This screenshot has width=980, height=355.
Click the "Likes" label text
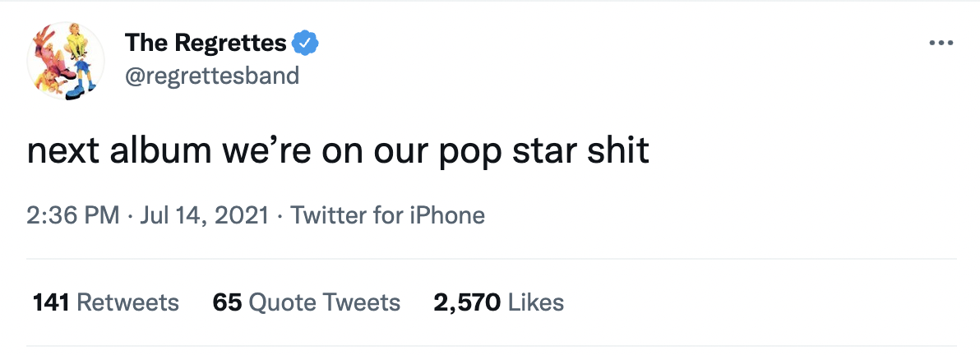click(536, 302)
